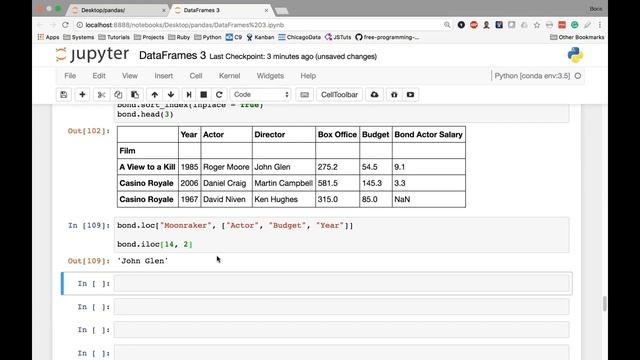Click the Bond Actor Salary column header

(x=428, y=134)
